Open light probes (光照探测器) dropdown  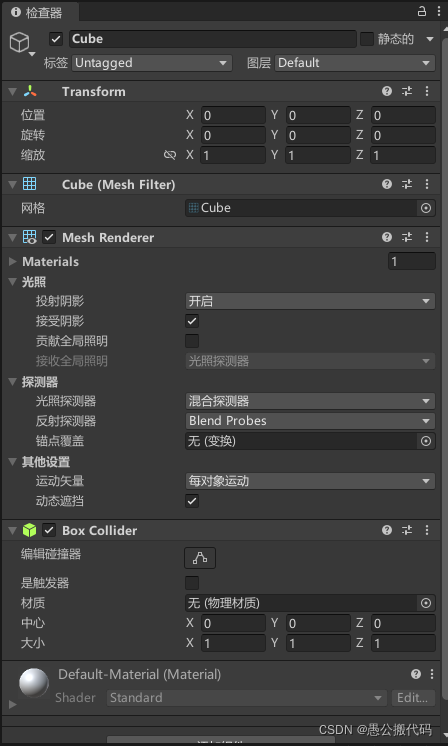tap(310, 401)
